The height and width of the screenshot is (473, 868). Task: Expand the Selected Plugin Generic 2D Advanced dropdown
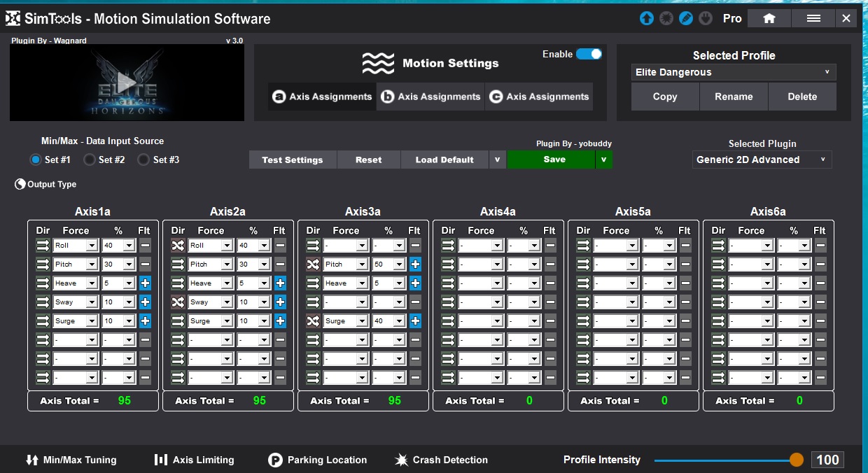click(x=762, y=160)
